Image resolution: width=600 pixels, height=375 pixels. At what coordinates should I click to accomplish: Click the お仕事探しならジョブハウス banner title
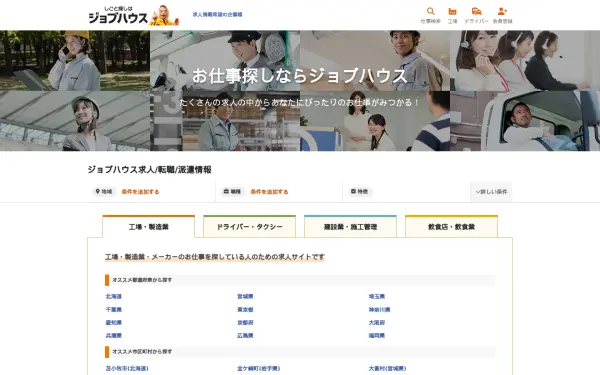click(x=300, y=75)
